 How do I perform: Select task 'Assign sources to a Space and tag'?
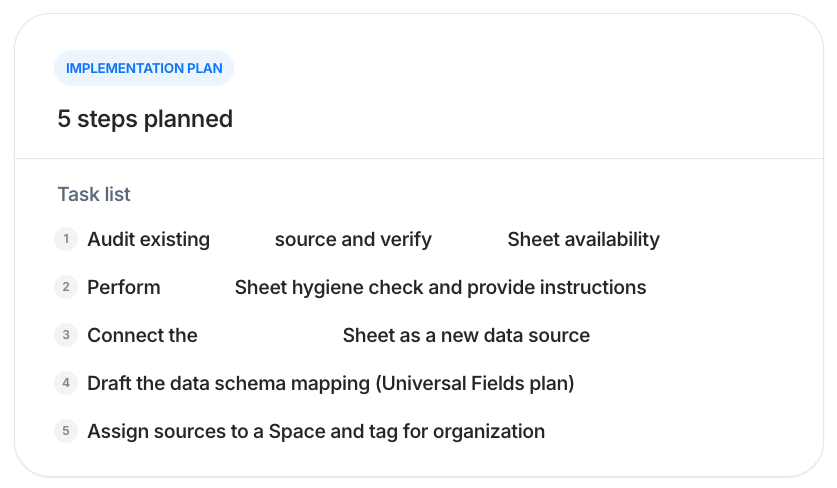(316, 431)
